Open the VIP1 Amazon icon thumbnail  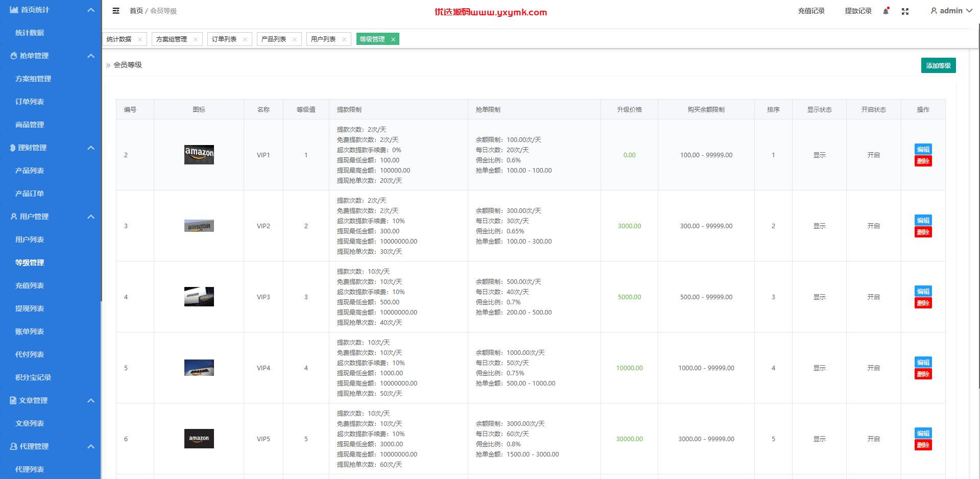coord(199,155)
